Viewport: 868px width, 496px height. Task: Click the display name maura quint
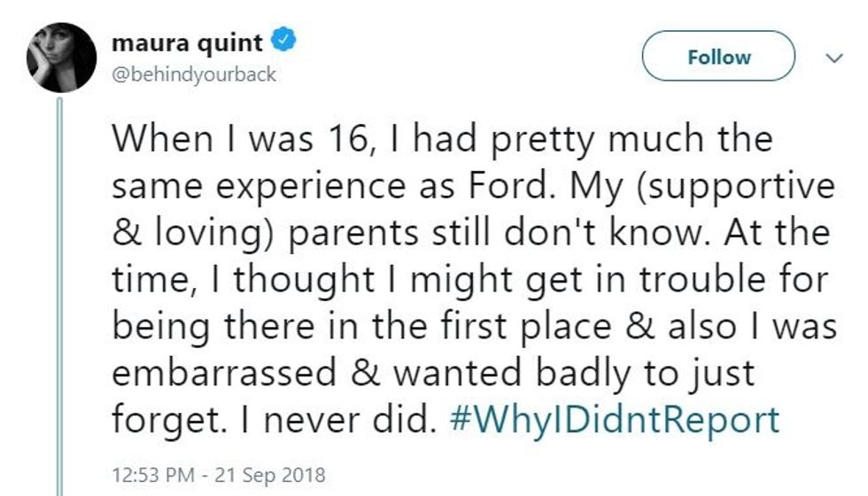coord(187,42)
